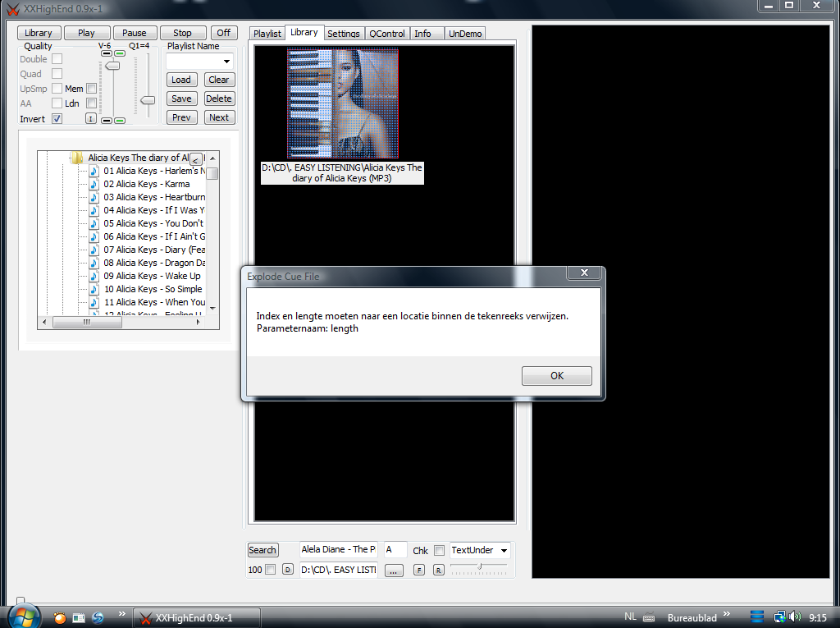
Task: Click music icon of 01 Alicia Keys track
Action: [x=94, y=171]
